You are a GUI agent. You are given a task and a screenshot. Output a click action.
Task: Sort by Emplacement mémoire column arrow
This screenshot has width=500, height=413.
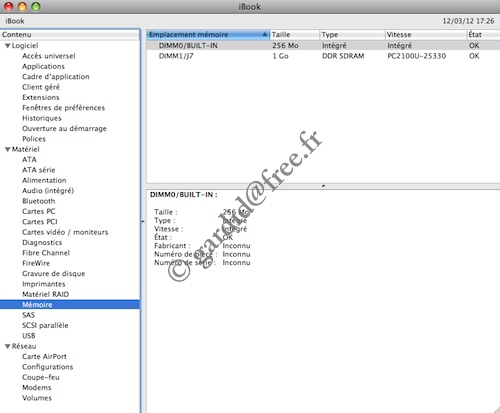tap(265, 34)
